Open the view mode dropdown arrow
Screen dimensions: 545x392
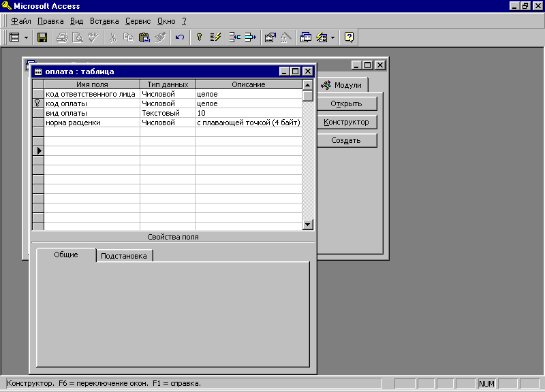pos(26,37)
